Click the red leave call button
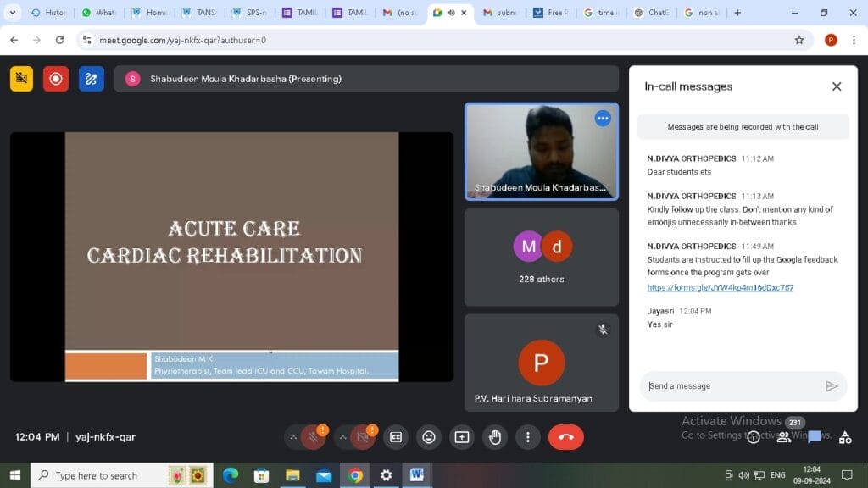This screenshot has width=868, height=488. click(x=565, y=437)
